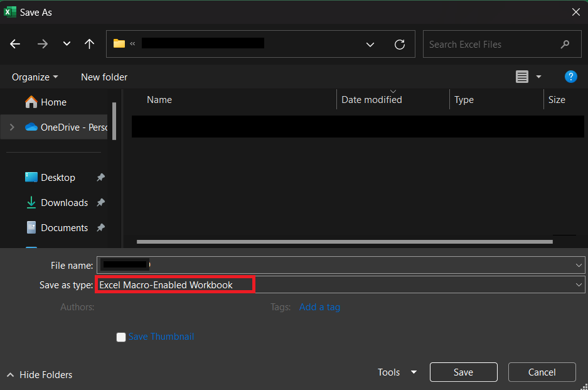
Task: Refresh the folder view
Action: [400, 45]
